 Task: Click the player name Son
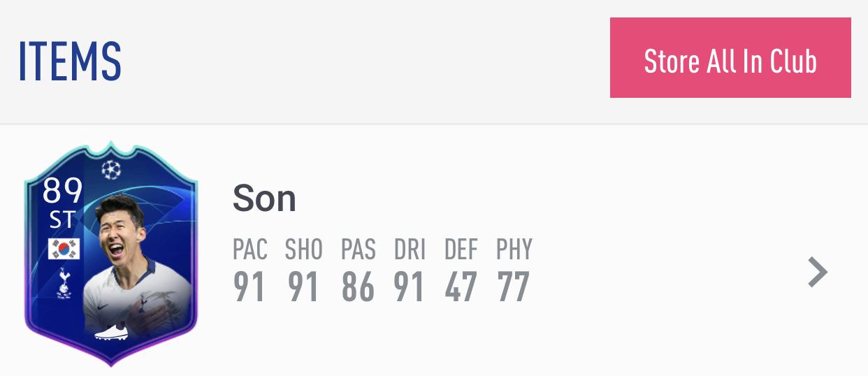click(x=264, y=199)
